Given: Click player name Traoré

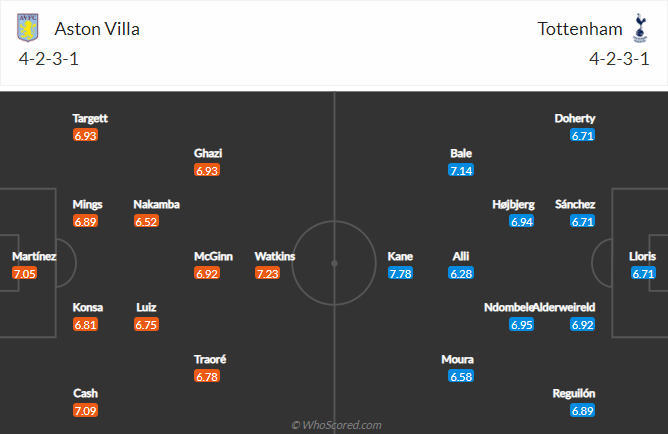Looking at the screenshot, I should [210, 359].
